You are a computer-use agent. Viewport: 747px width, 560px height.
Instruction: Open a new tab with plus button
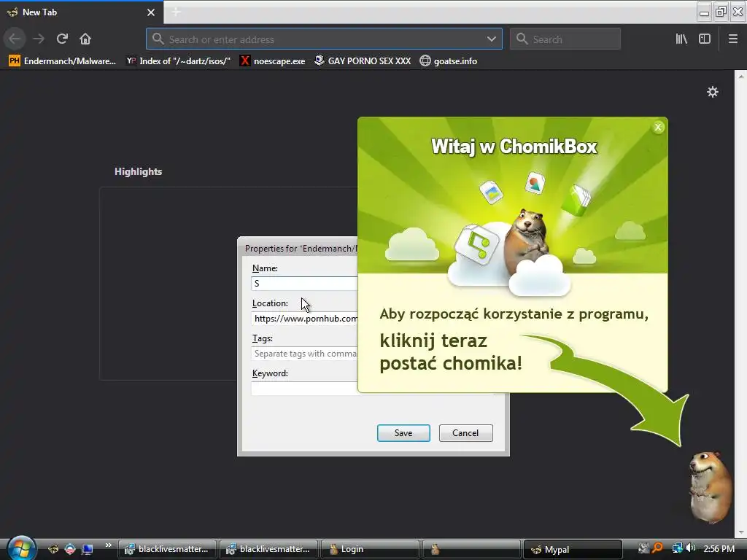pos(177,12)
